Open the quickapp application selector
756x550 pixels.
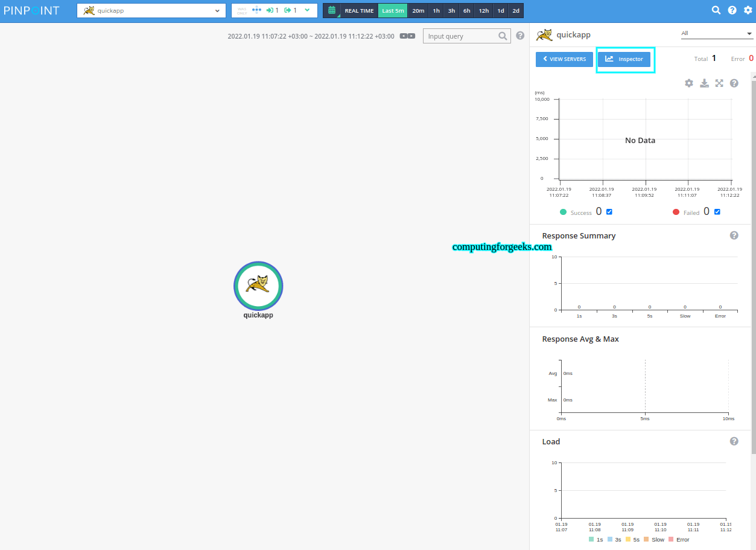click(151, 10)
